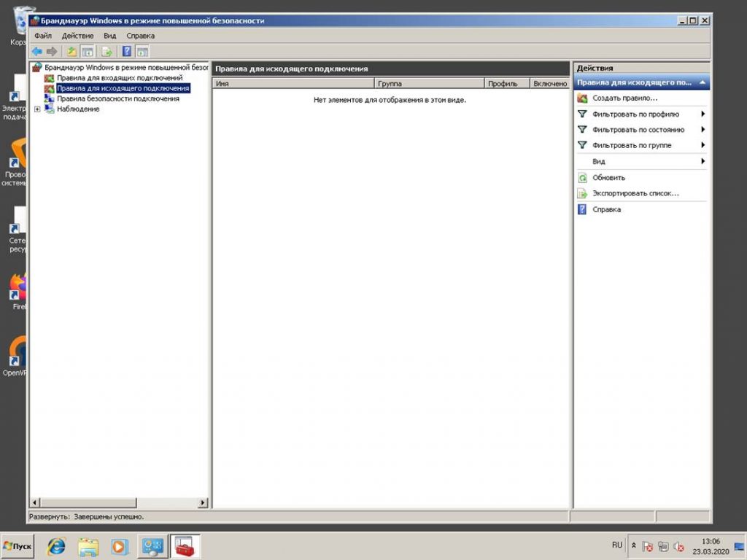Open Фильтровать по состоянию submenu arrow
Image resolution: width=747 pixels, height=560 pixels.
coord(703,130)
